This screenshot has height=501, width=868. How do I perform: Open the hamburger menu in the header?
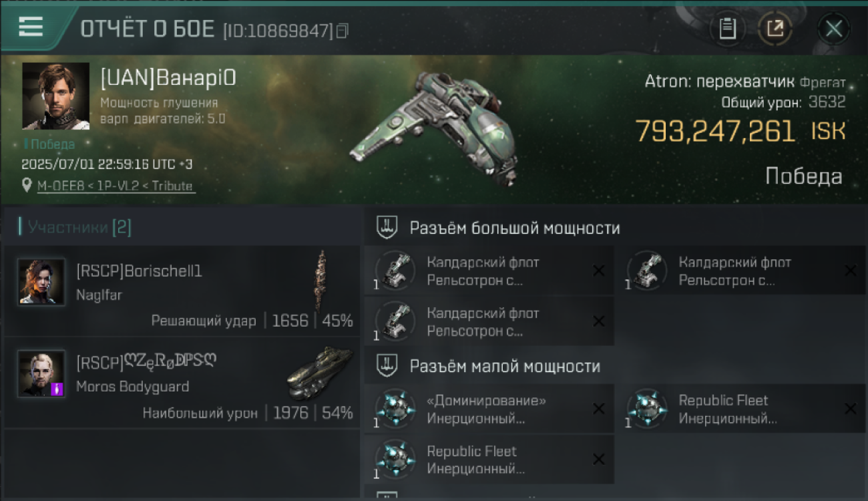coord(31,27)
